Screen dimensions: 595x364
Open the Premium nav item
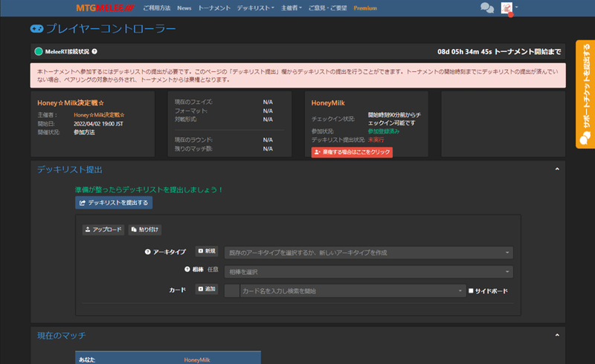click(365, 8)
